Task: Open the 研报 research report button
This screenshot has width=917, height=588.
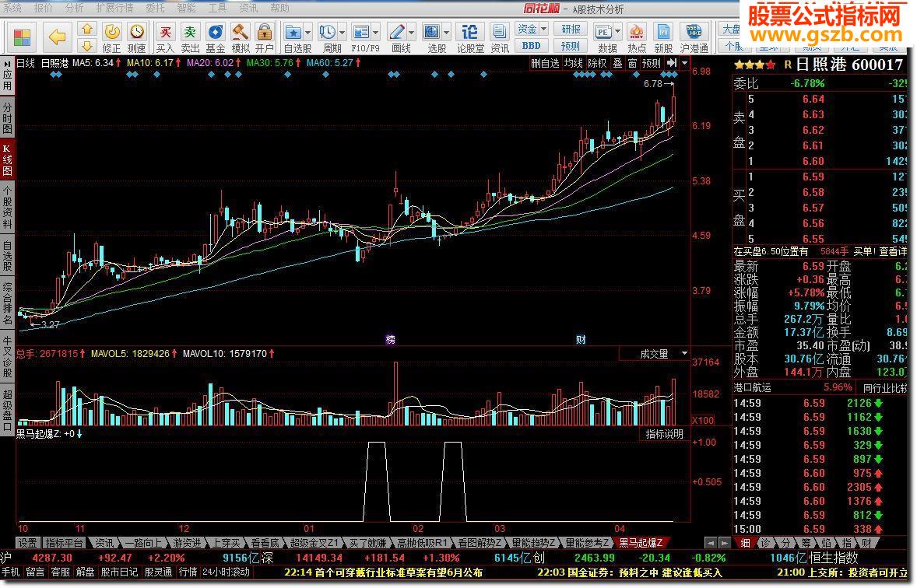Action: click(571, 30)
